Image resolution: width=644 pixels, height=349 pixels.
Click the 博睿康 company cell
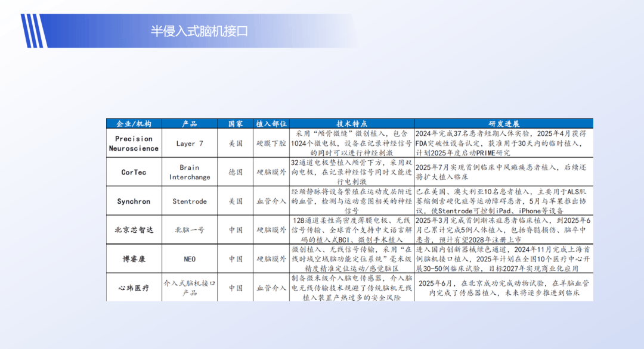coord(134,259)
